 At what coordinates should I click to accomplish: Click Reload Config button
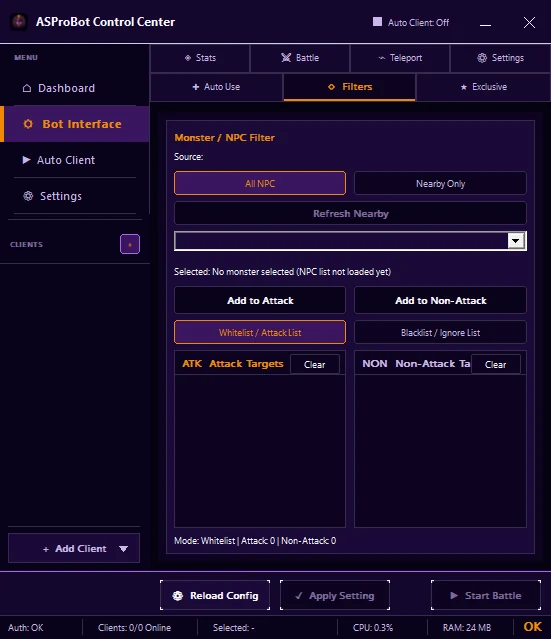click(215, 595)
